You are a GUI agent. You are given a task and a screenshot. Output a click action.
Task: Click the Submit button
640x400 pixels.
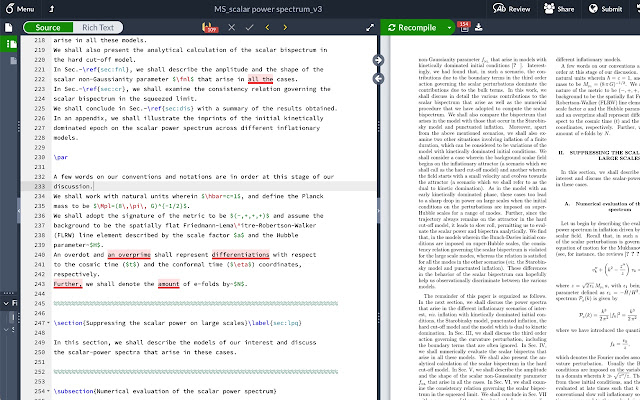pyautogui.click(x=603, y=8)
